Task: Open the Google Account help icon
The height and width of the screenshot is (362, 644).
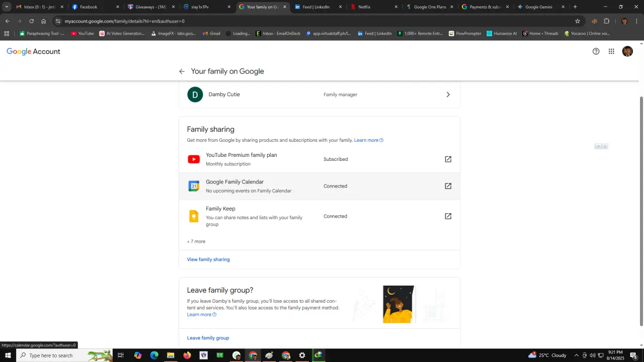Action: tap(596, 51)
